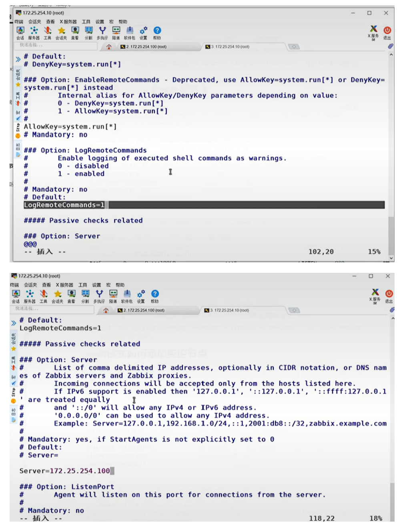401x532 pixels.
Task: Open 查看 menu in top window menu bar
Action: [x=50, y=22]
